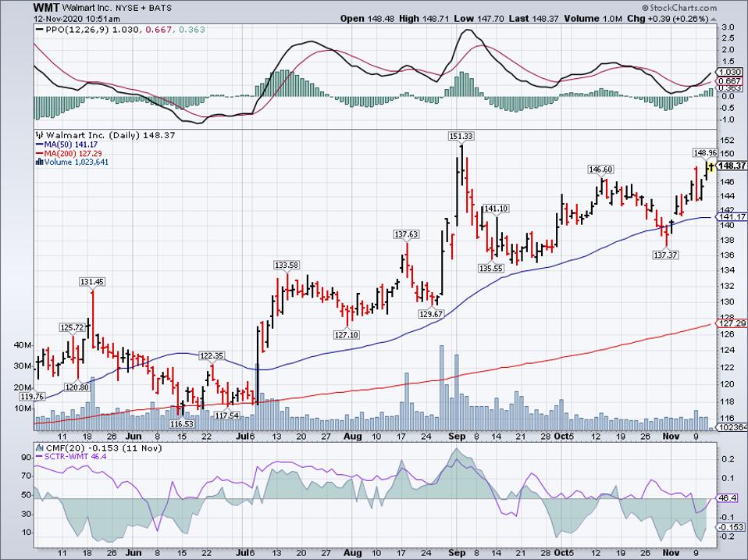Click the Aug label below the price panel
The height and width of the screenshot is (560, 748).
(x=353, y=436)
